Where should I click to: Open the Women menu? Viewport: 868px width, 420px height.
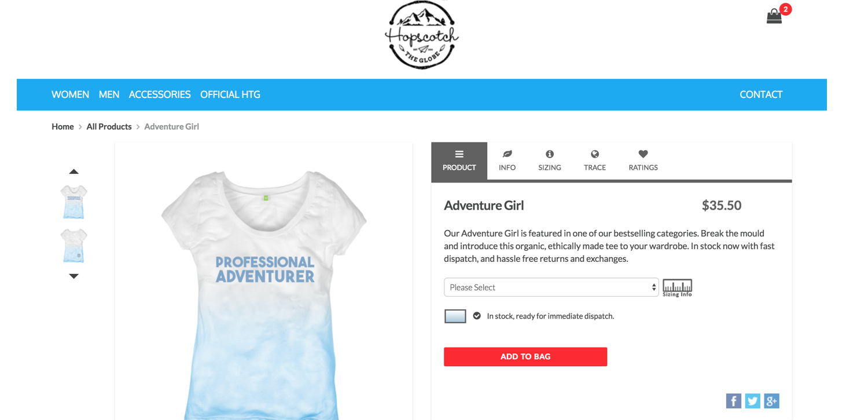click(x=71, y=94)
